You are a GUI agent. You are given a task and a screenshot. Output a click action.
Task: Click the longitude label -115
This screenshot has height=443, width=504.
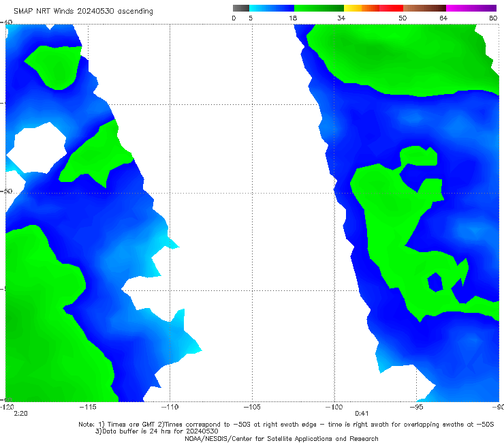pyautogui.click(x=88, y=407)
